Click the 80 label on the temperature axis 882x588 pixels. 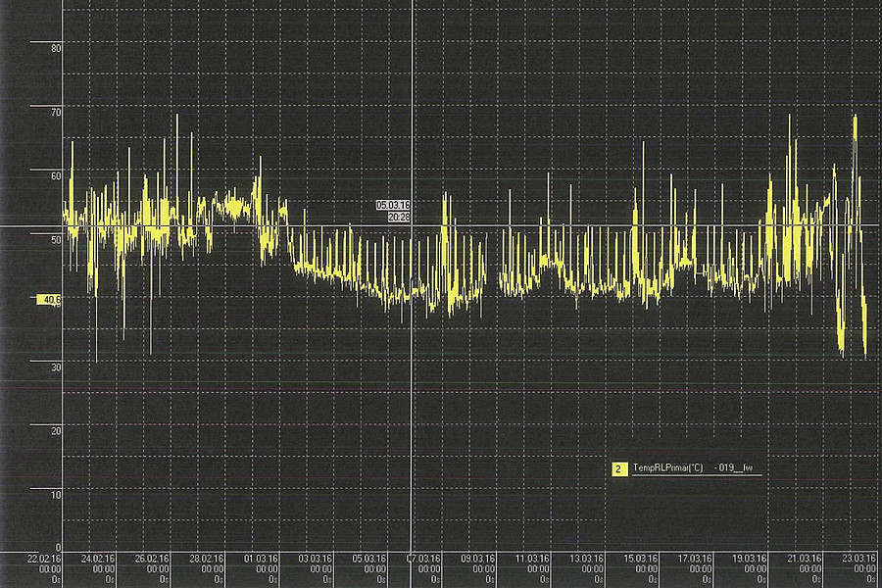point(56,49)
